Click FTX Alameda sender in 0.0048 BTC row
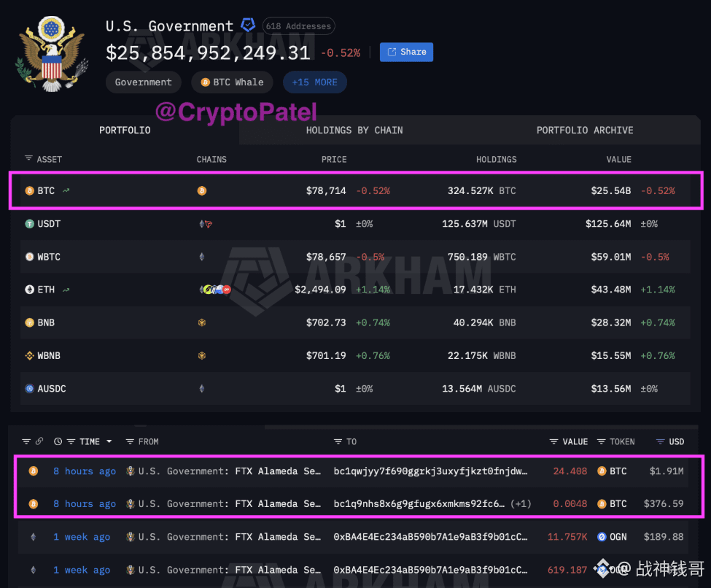Viewport: 711px width, 588px height. pos(278,503)
